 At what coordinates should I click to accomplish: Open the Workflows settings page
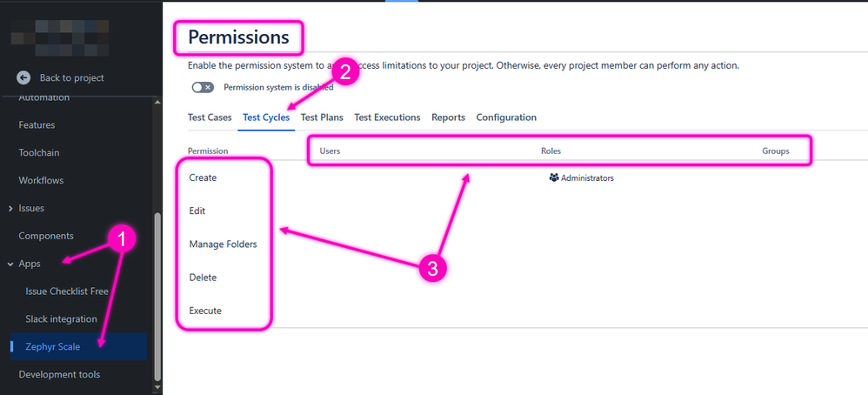click(41, 180)
